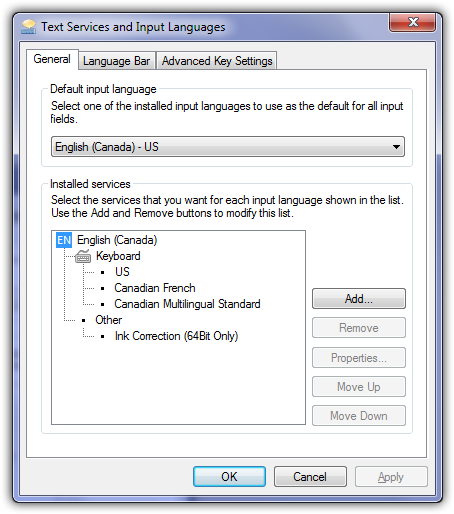Viewport: 454px width, 514px height.
Task: Open the Advanced Key Settings tab
Action: 217,61
